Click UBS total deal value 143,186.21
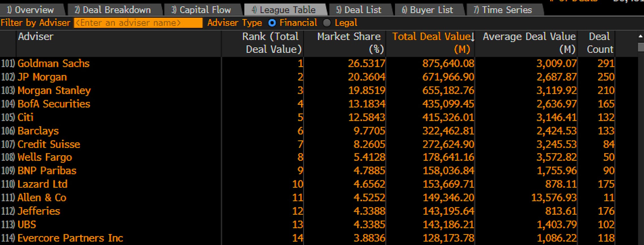 448,225
